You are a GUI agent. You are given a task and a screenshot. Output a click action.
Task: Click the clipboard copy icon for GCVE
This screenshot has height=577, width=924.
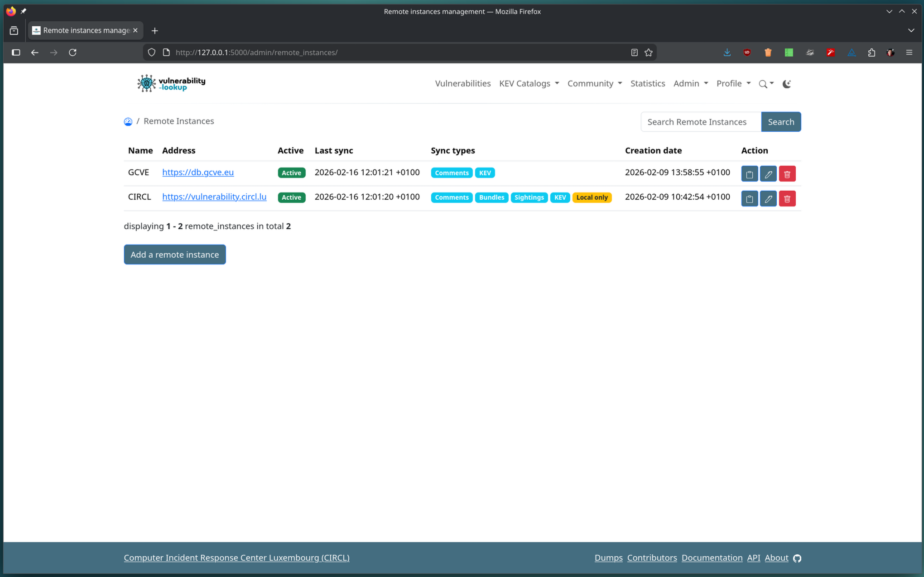click(x=749, y=174)
